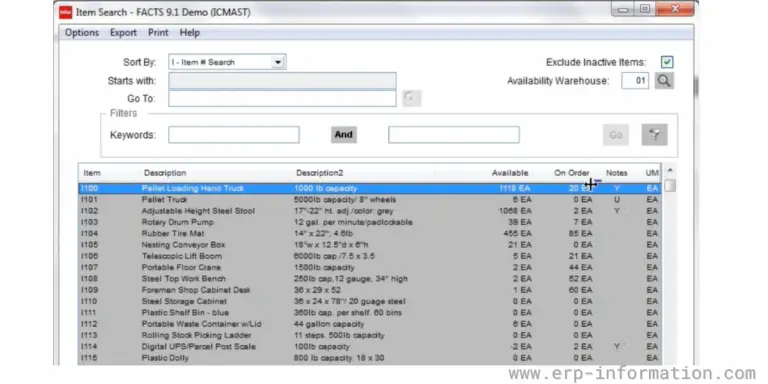Screen dimensions: 768x384
Task: Click the Go To input field
Action: (x=282, y=98)
